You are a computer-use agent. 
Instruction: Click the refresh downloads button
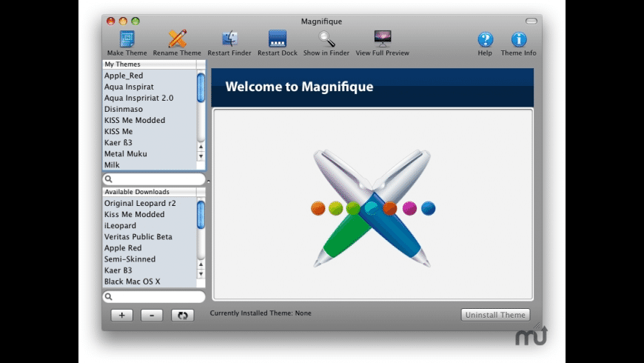coord(182,315)
